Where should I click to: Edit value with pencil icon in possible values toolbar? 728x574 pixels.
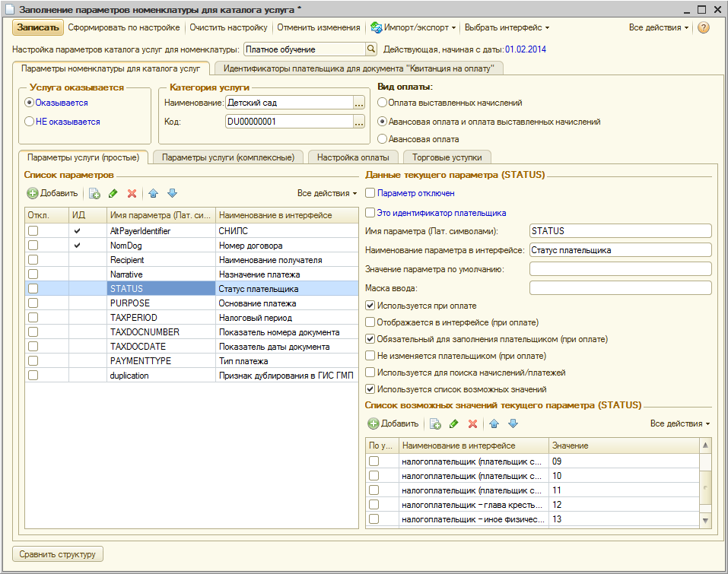[x=453, y=423]
